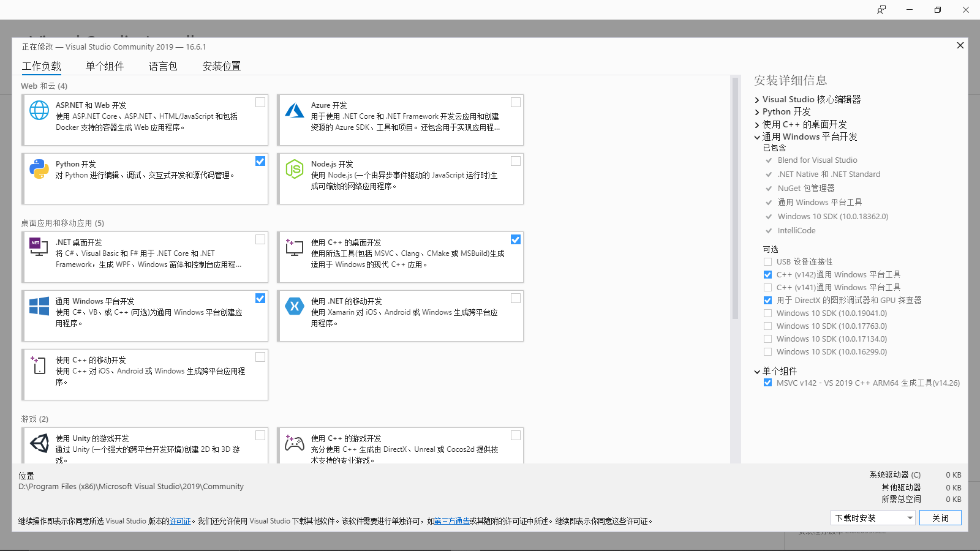The height and width of the screenshot is (551, 980).
Task: Switch to the 单个组件 tab
Action: (105, 66)
